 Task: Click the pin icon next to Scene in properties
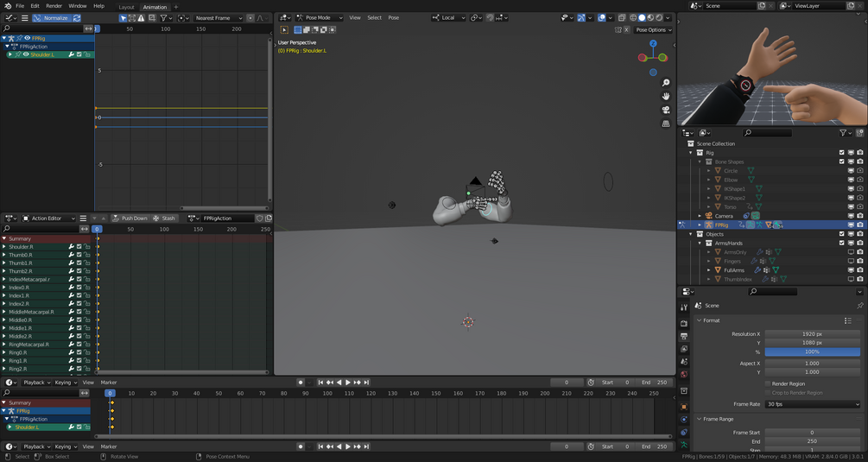coord(859,306)
